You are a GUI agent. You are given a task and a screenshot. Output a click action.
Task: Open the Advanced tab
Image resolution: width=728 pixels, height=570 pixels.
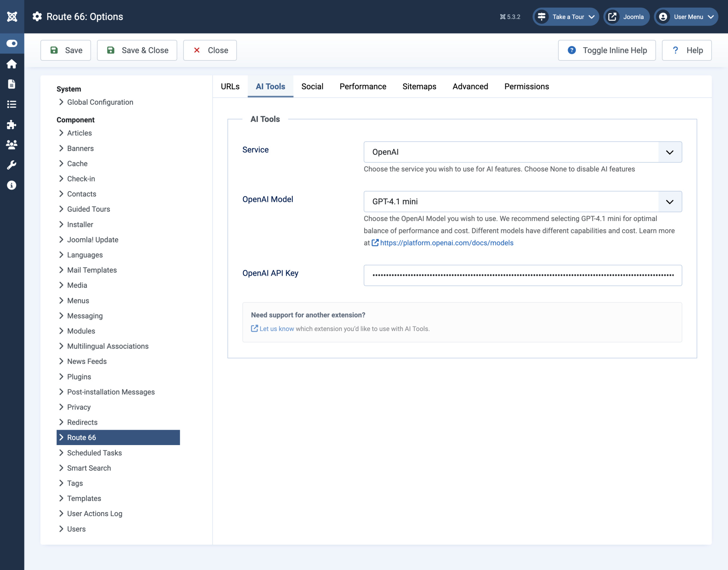point(470,86)
